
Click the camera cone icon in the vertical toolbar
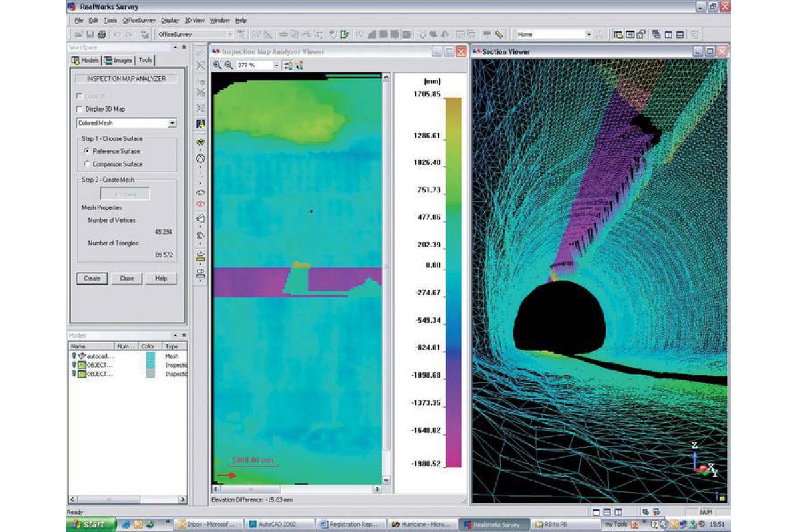point(200,219)
